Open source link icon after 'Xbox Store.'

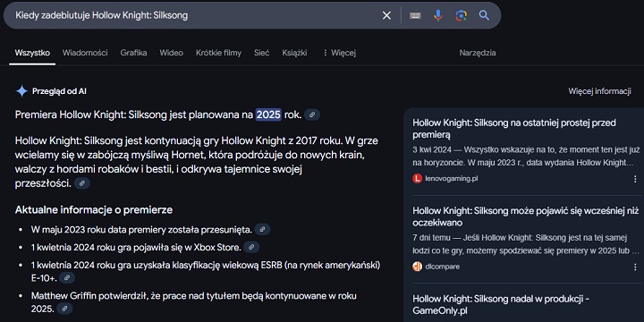251,247
